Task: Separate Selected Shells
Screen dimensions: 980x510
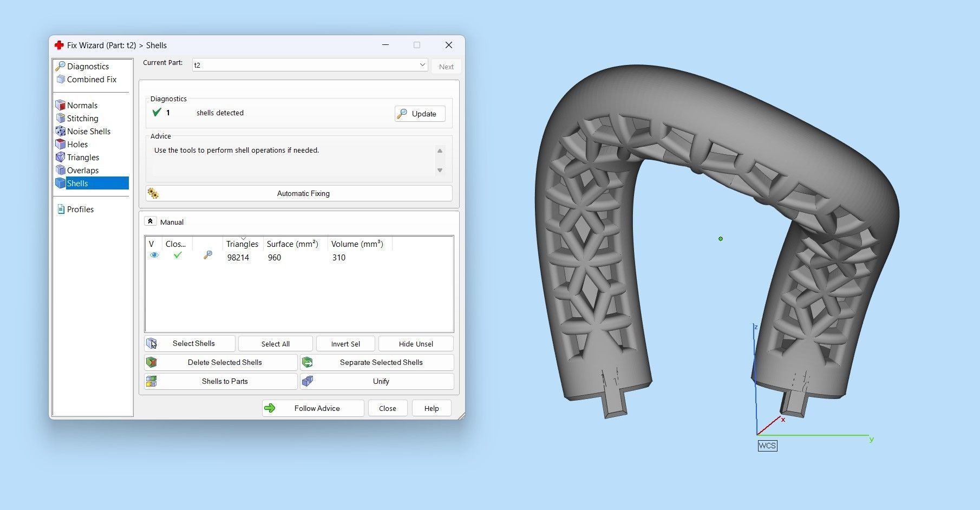Action: coord(377,363)
